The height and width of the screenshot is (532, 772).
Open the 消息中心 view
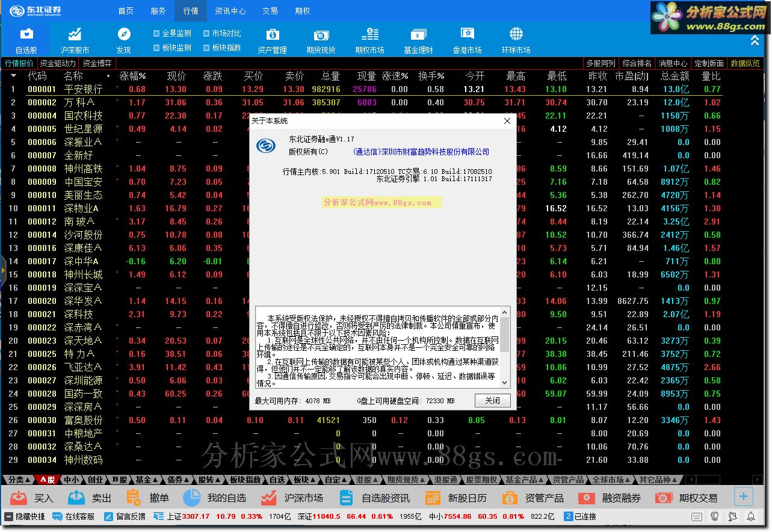pyautogui.click(x=673, y=63)
